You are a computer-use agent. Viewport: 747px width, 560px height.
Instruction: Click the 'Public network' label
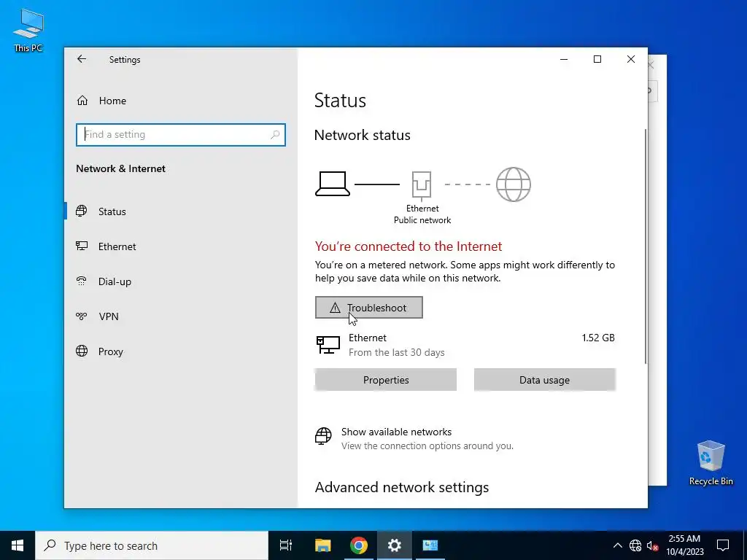422,220
